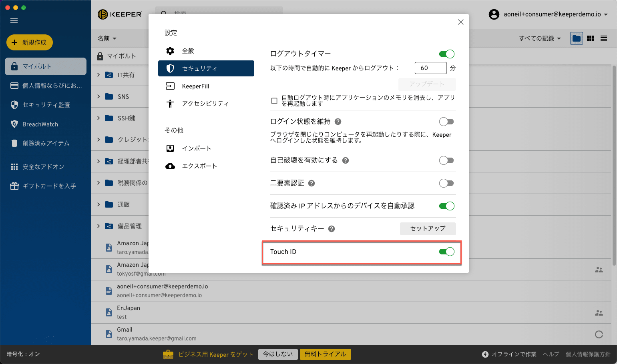The image size is (617, 364).
Task: Open the すべての記録 filter dropdown
Action: pyautogui.click(x=540, y=38)
